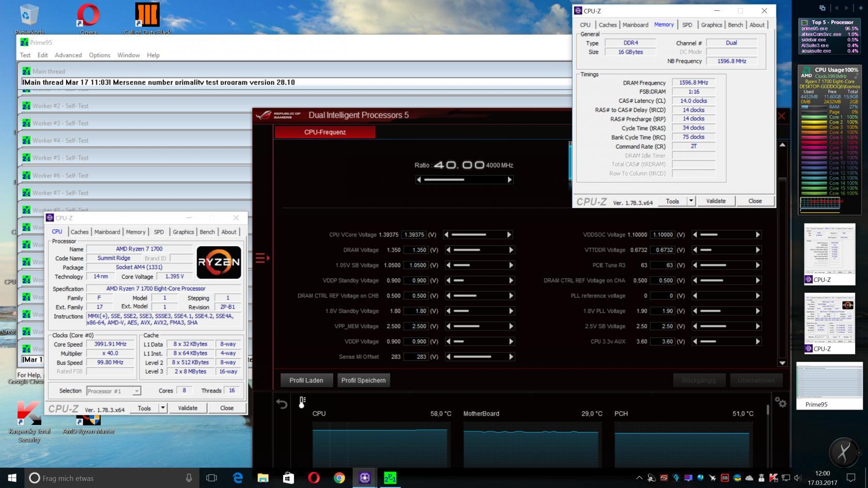The width and height of the screenshot is (868, 488).
Task: Click the Profil Speichern button
Action: 363,380
